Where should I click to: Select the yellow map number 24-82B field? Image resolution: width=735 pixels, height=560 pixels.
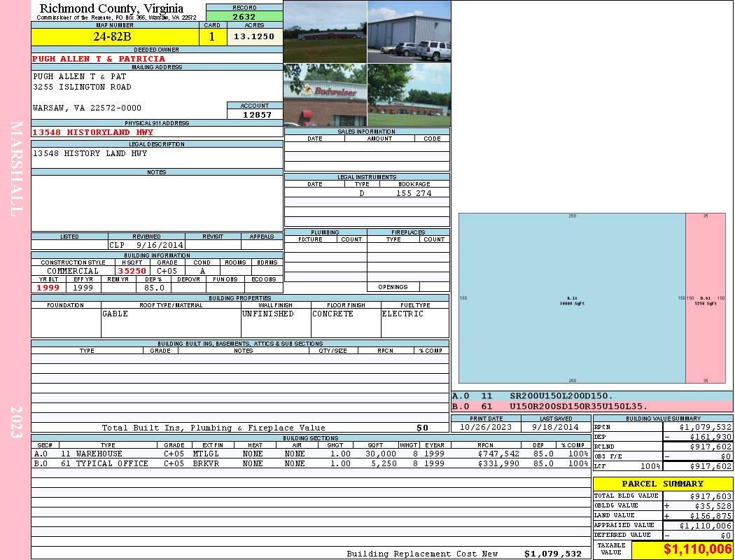[x=115, y=36]
